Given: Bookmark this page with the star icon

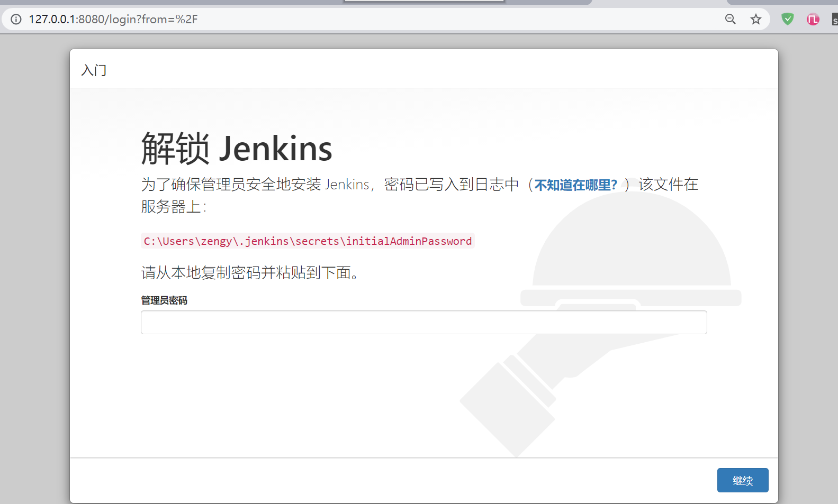Looking at the screenshot, I should click(x=756, y=20).
